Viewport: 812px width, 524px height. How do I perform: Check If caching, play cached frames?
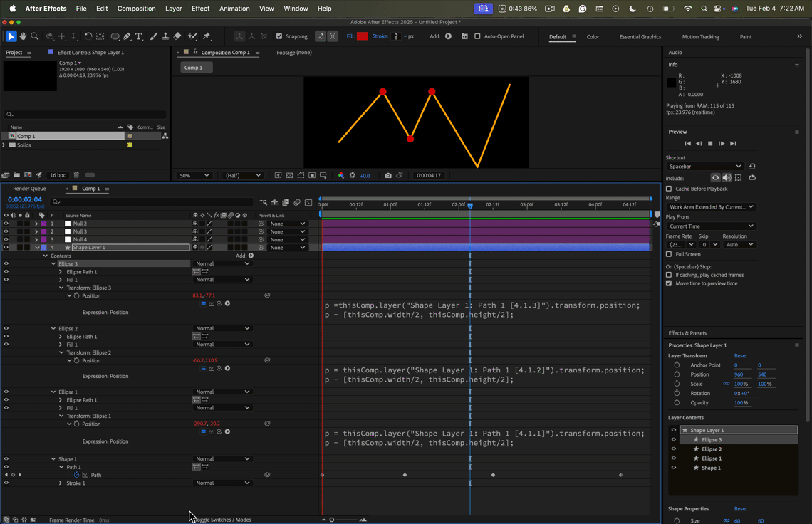[669, 275]
